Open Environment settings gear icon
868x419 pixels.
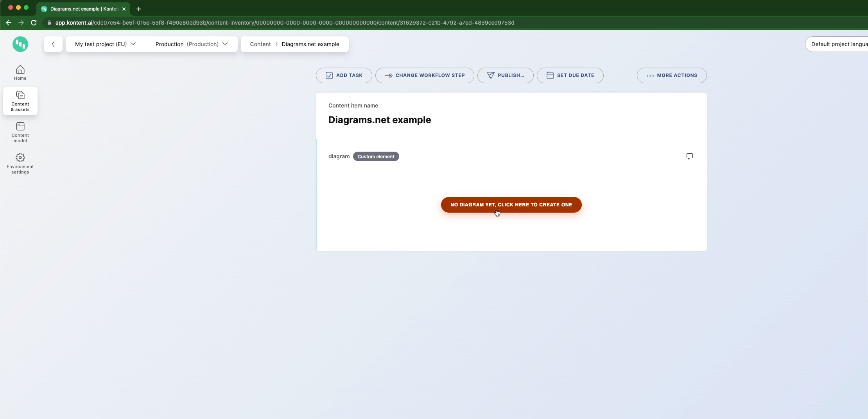pos(20,158)
